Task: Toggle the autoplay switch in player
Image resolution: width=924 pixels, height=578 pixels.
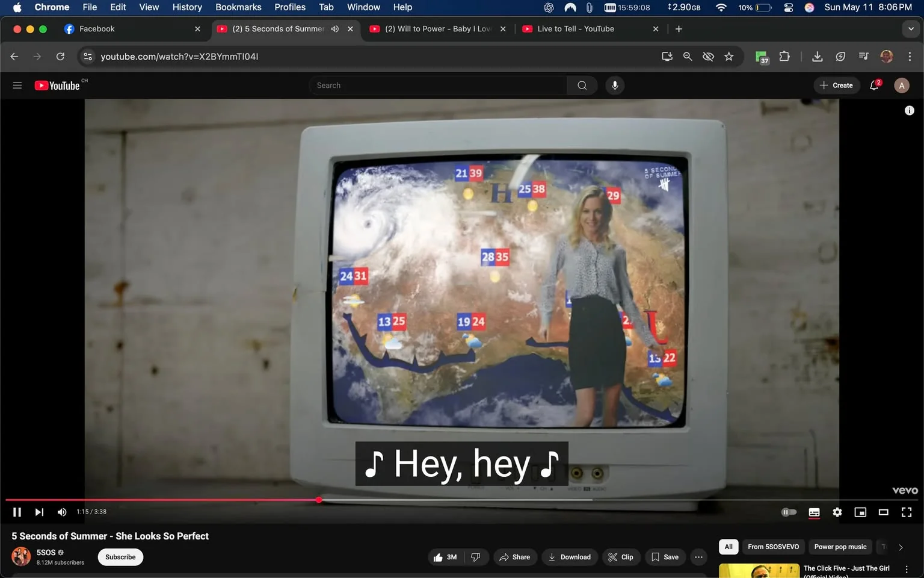Action: 789,512
